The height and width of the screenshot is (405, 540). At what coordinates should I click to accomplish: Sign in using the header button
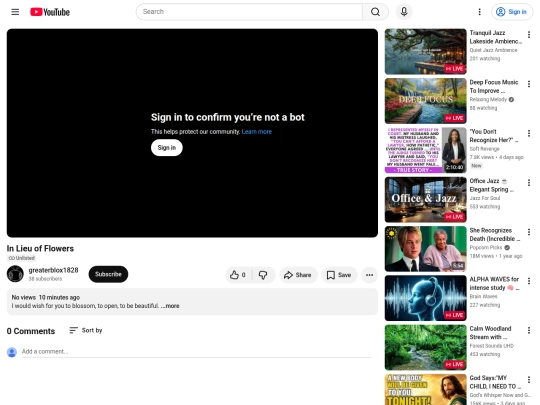pyautogui.click(x=511, y=12)
